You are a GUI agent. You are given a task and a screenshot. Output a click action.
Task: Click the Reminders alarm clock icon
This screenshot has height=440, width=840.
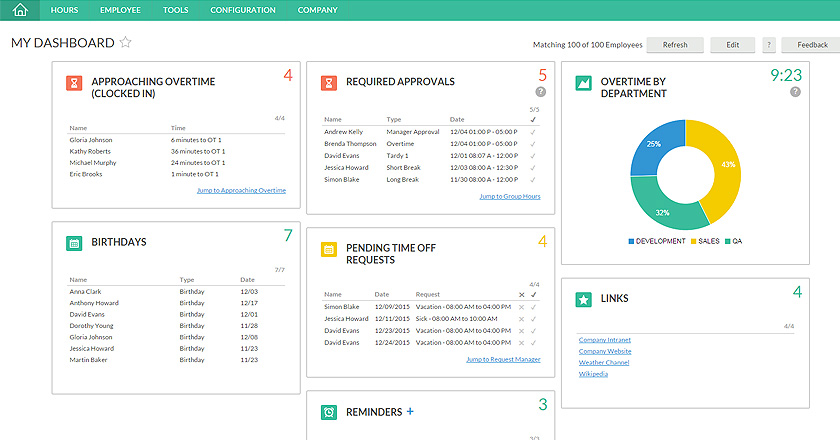(329, 412)
